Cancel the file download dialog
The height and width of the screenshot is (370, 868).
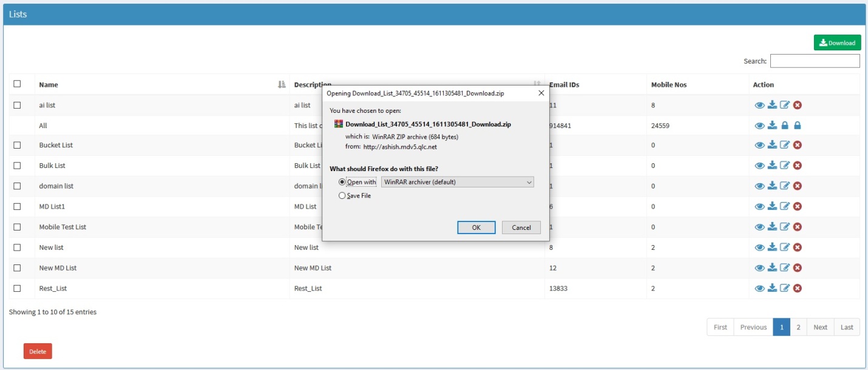click(521, 227)
